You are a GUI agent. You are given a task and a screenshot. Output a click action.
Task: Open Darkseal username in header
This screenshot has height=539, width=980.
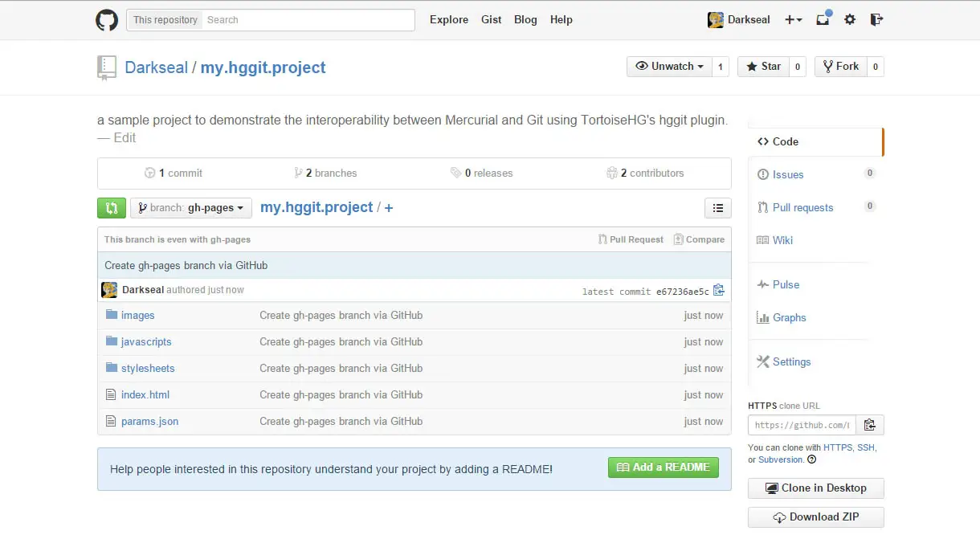pos(749,19)
